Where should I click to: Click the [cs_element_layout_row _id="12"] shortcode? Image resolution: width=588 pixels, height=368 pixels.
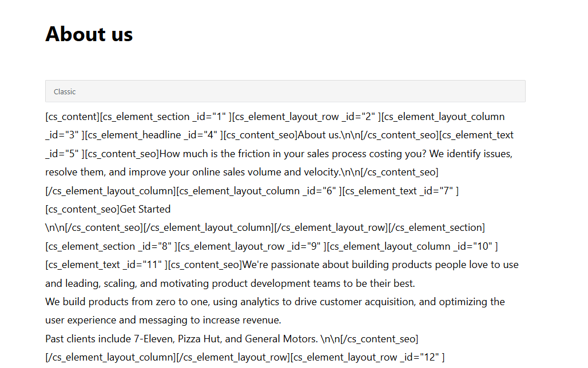367,357
